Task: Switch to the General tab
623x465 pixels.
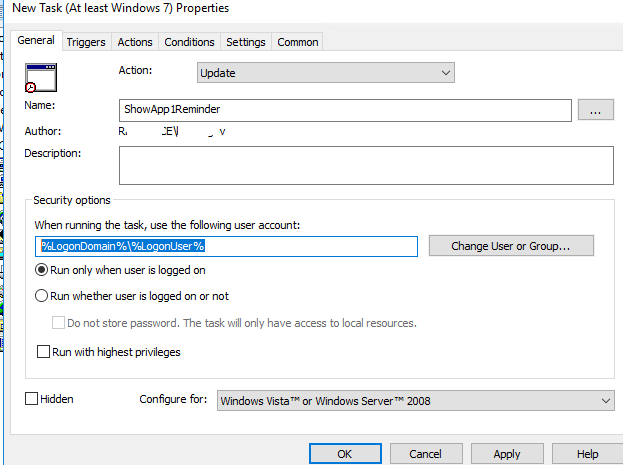Action: click(x=36, y=41)
